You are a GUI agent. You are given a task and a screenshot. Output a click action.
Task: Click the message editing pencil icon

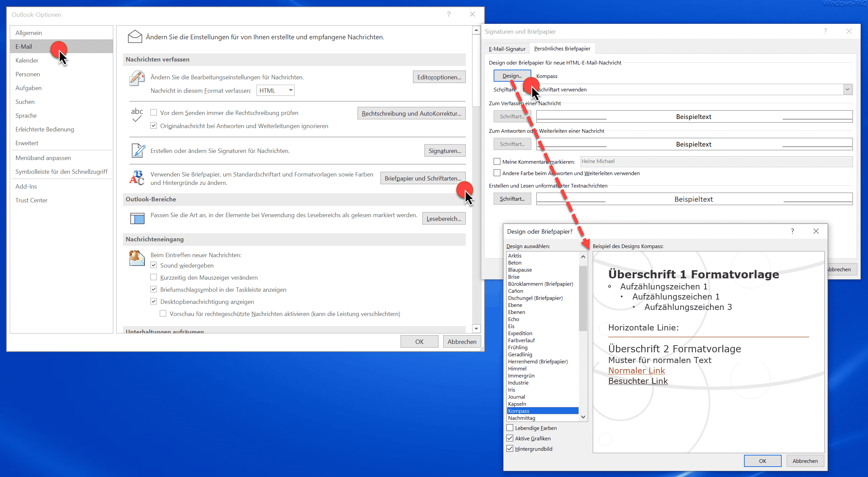pos(137,78)
